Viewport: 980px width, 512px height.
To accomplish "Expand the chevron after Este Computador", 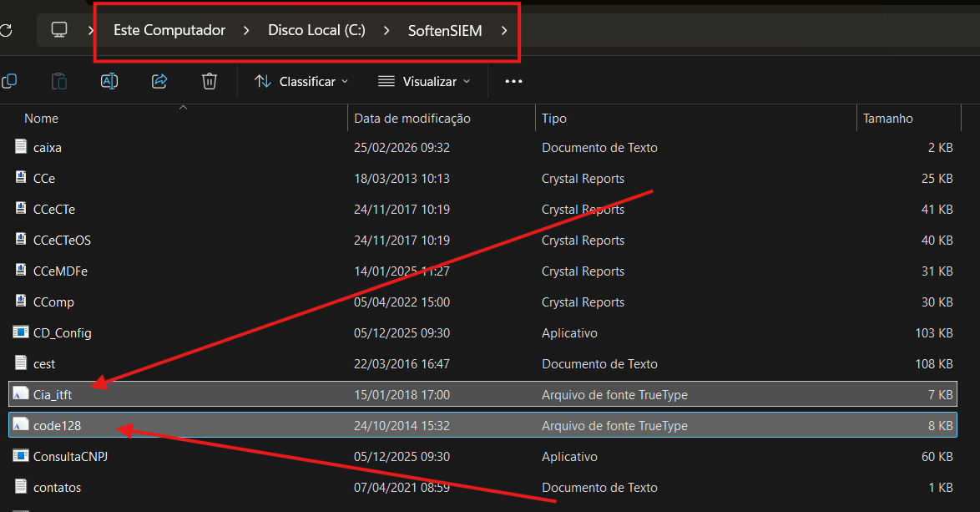I will pos(246,31).
